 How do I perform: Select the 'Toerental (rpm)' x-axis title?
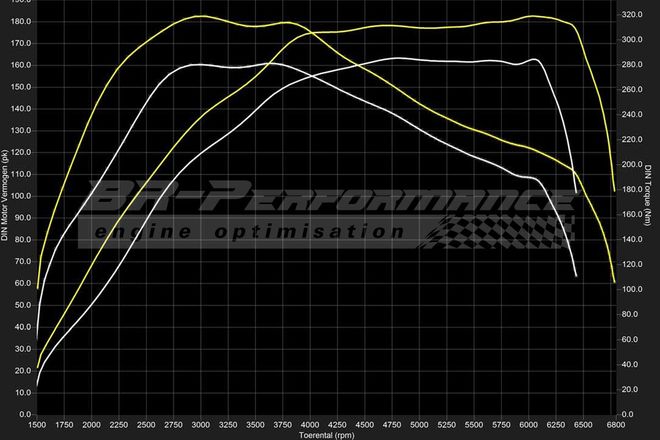tap(326, 435)
